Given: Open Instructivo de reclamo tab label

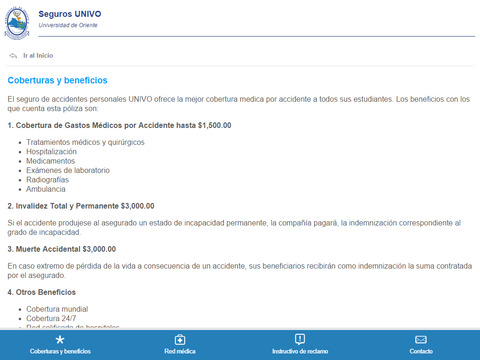Looking at the screenshot, I should pyautogui.click(x=300, y=351).
